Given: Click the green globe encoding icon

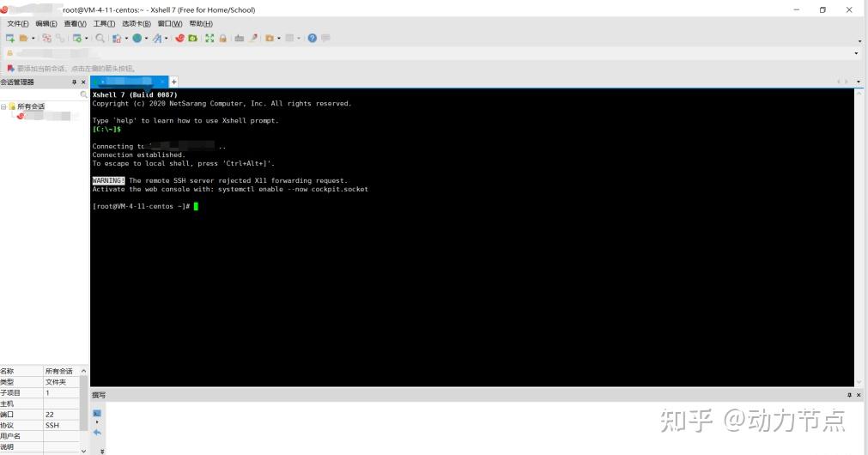Looking at the screenshot, I should 137,38.
